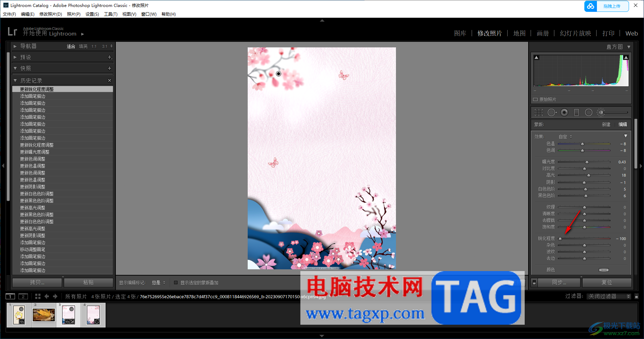Toggle shadow clipping indicator in histogram
The width and height of the screenshot is (644, 339).
(x=537, y=57)
